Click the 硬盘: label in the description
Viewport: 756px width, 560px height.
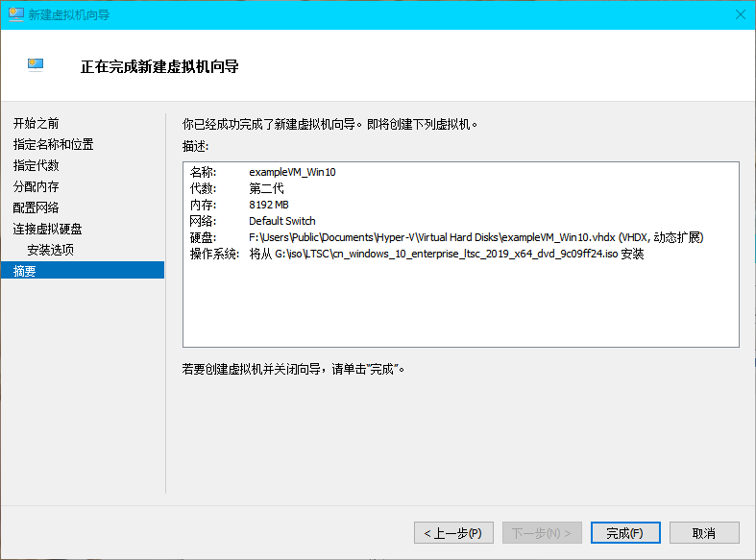coord(203,237)
